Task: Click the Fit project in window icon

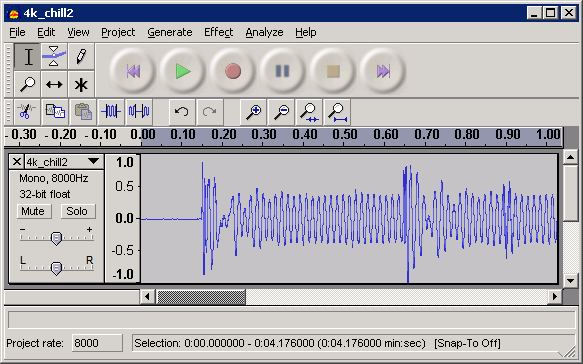Action: coord(337,112)
